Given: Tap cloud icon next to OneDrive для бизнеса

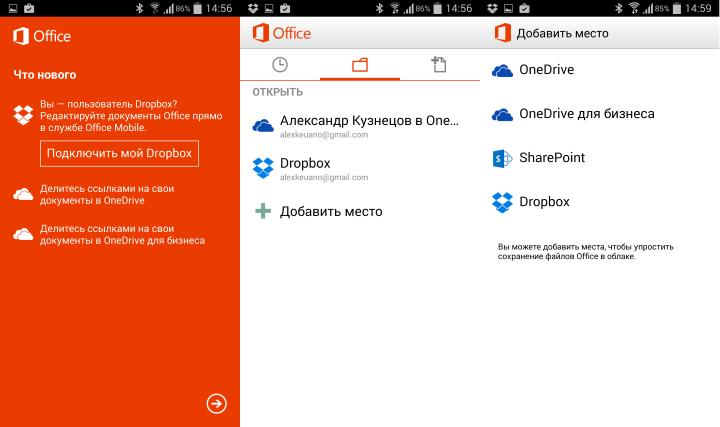Looking at the screenshot, I should pos(502,115).
